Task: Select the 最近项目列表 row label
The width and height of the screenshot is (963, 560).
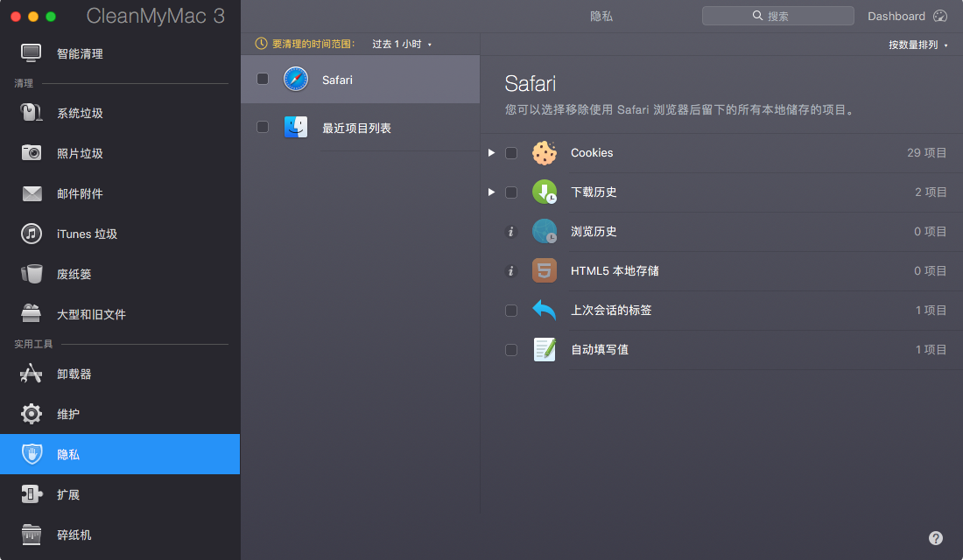Action: (x=357, y=128)
